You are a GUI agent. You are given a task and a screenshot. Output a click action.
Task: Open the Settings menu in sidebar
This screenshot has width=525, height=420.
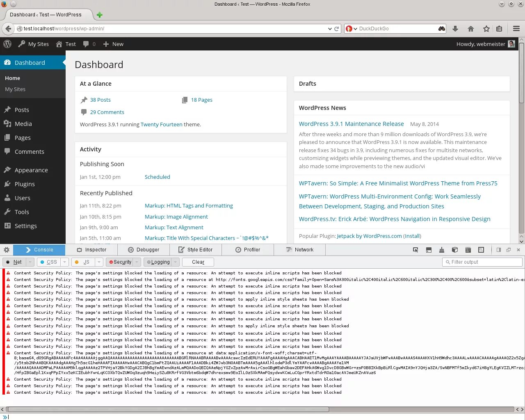pos(25,226)
